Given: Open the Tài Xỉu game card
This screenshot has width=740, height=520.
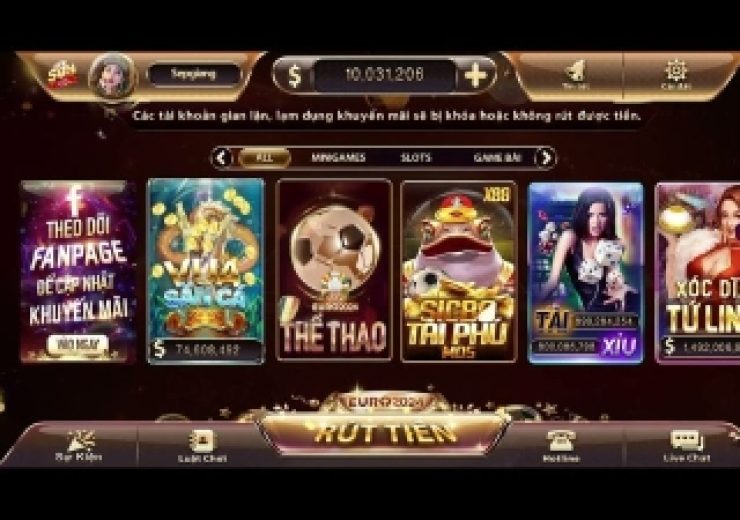Looking at the screenshot, I should coord(586,273).
